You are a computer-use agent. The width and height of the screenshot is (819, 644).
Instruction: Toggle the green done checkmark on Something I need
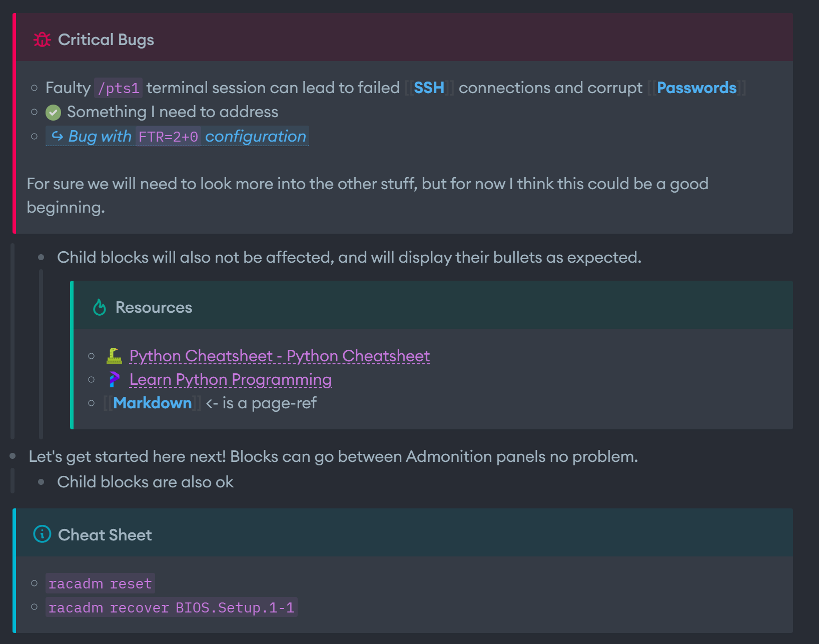click(53, 113)
